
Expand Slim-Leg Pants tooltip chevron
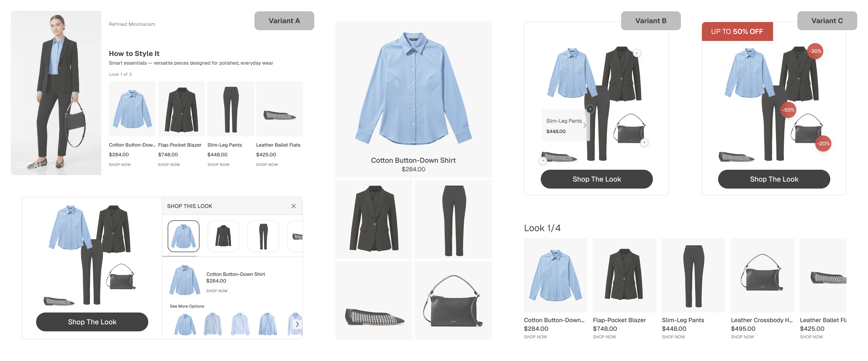[585, 125]
